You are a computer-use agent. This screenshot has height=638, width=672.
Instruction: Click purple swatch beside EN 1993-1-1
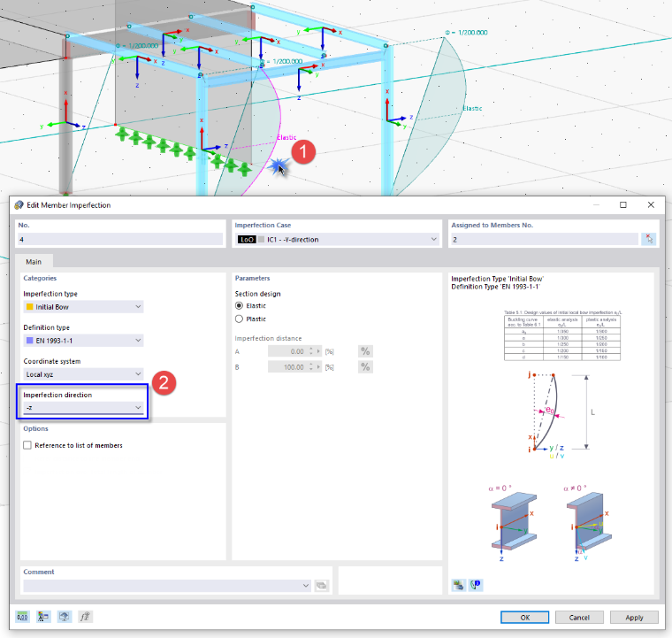click(x=29, y=341)
